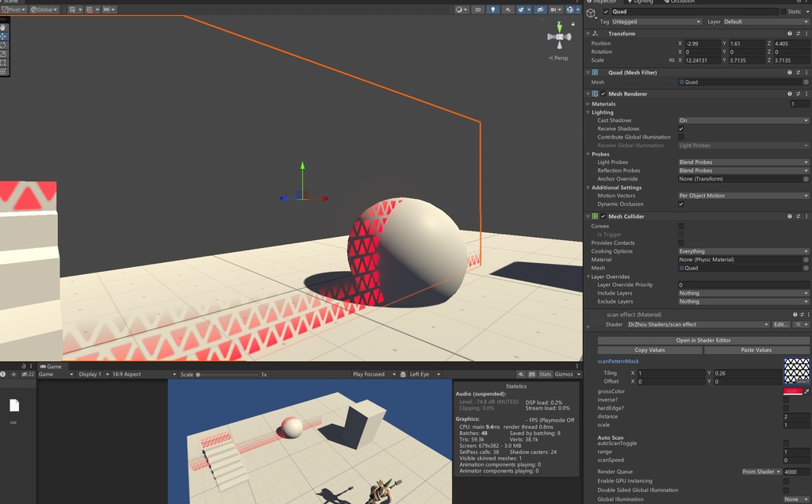Select the Move tool
The image size is (812, 504).
tap(4, 36)
